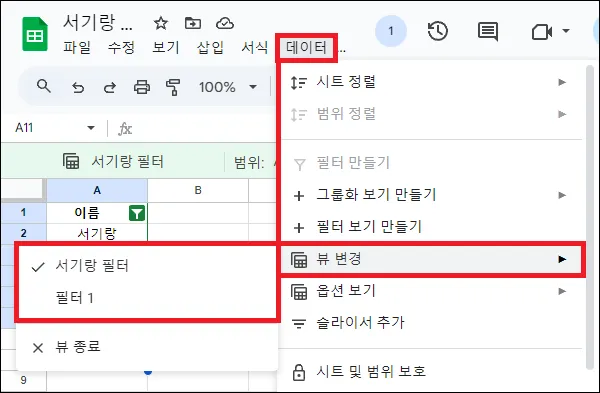This screenshot has height=393, width=600.
Task: Open the filter button in cell 이름
Action: [137, 213]
